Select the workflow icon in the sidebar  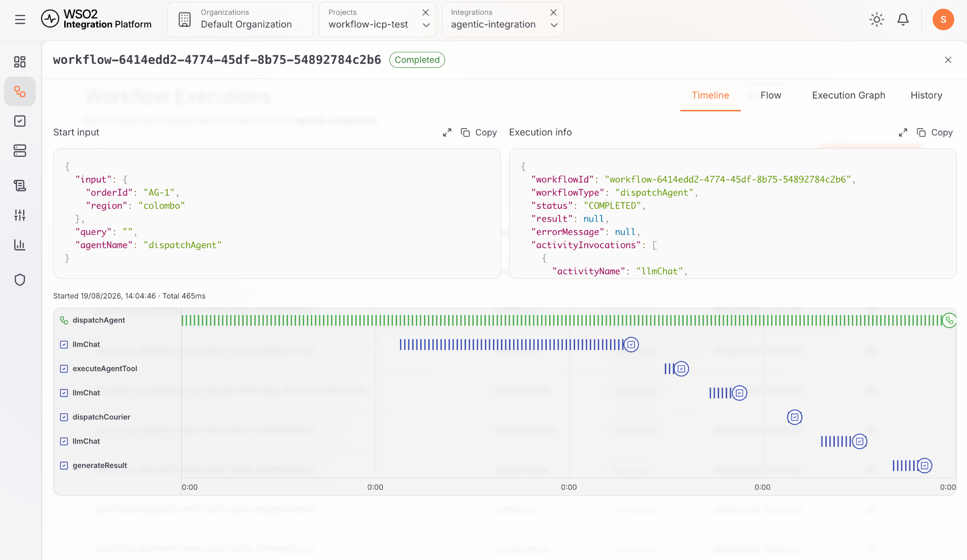click(20, 92)
